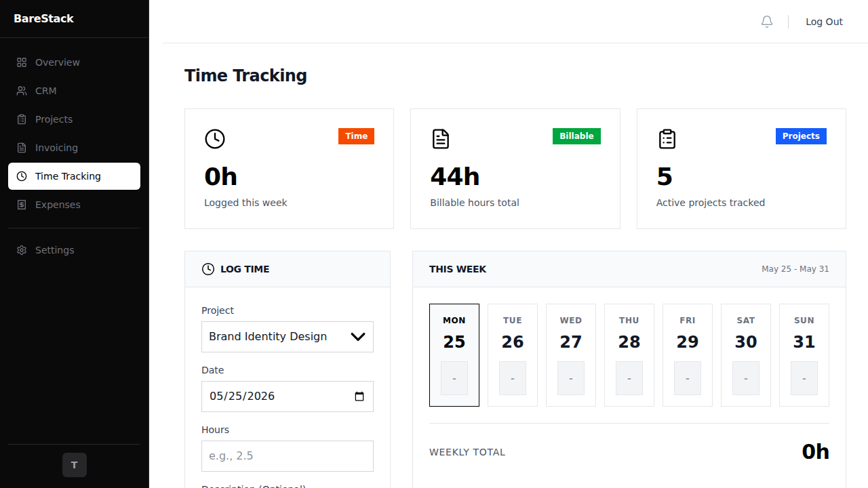Click the Projects clipboard icon in sidebar
The width and height of the screenshot is (868, 488).
point(22,119)
